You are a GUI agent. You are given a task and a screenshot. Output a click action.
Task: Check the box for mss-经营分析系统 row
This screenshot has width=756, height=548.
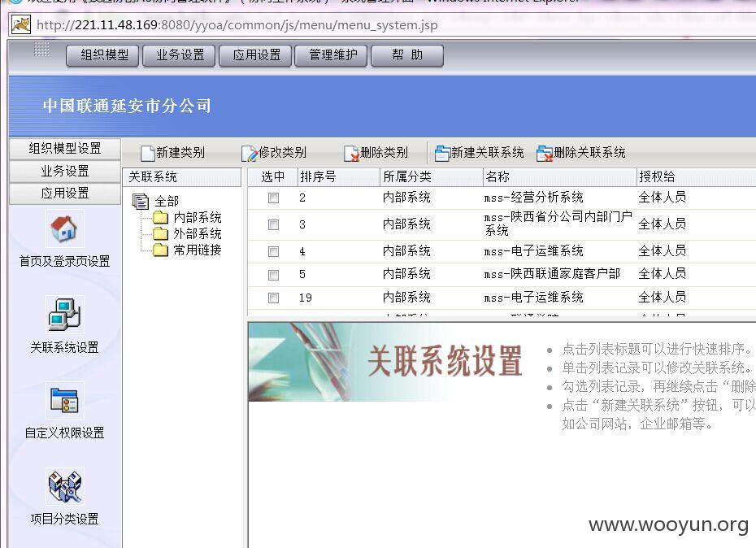(x=273, y=198)
